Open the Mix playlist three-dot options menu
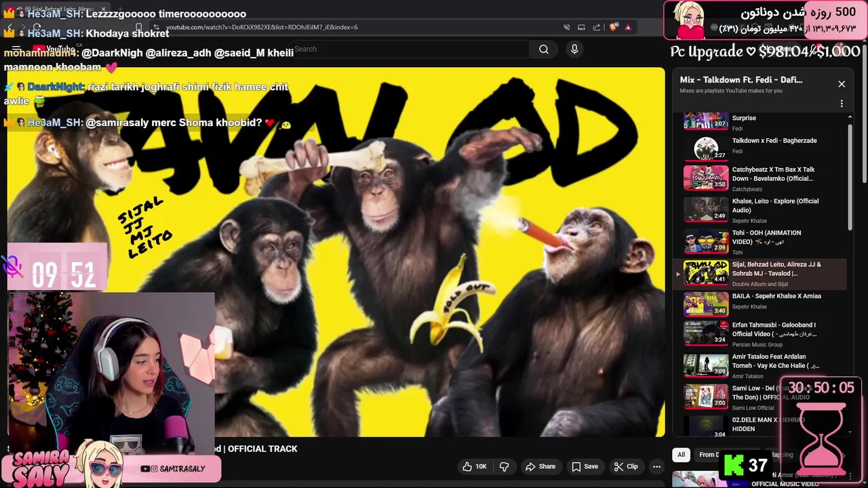868x488 pixels. (842, 104)
